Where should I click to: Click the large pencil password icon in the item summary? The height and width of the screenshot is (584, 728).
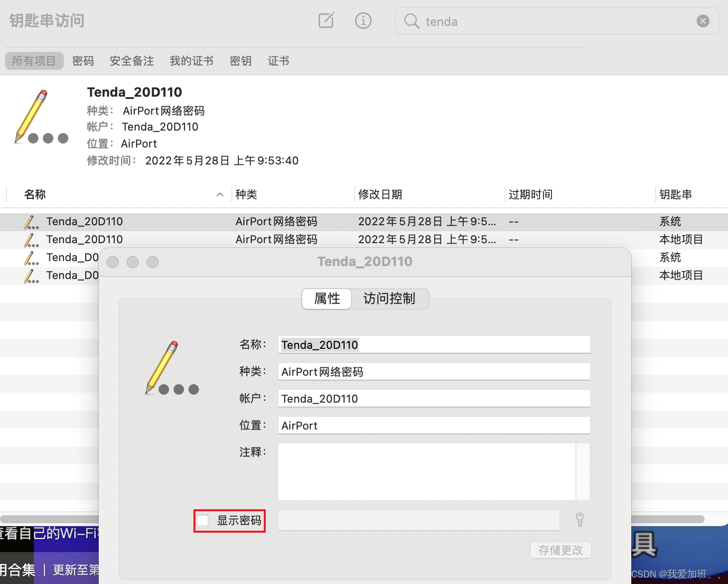click(42, 117)
